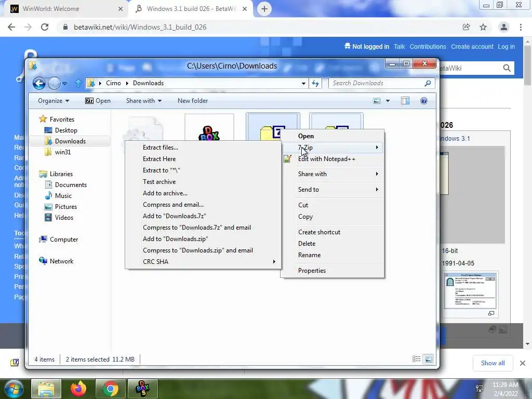Open the view options dropdown arrow
Viewport: 532px width, 399px height.
pos(388,101)
